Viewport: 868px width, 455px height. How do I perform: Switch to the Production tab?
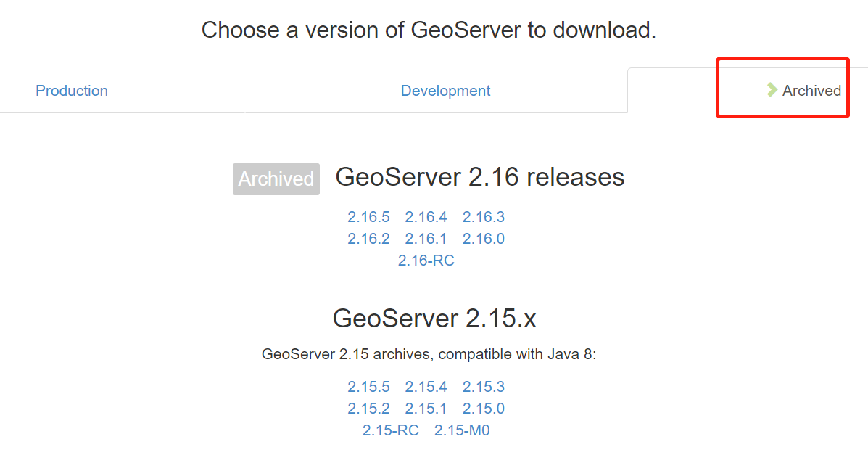pyautogui.click(x=71, y=90)
